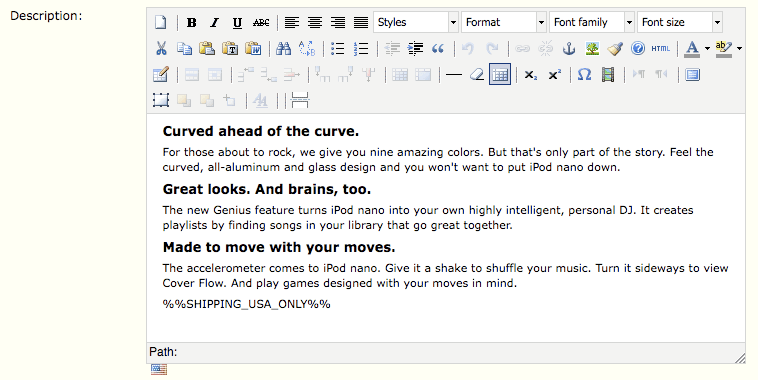
Task: Click Table row properties icon
Action: [191, 74]
